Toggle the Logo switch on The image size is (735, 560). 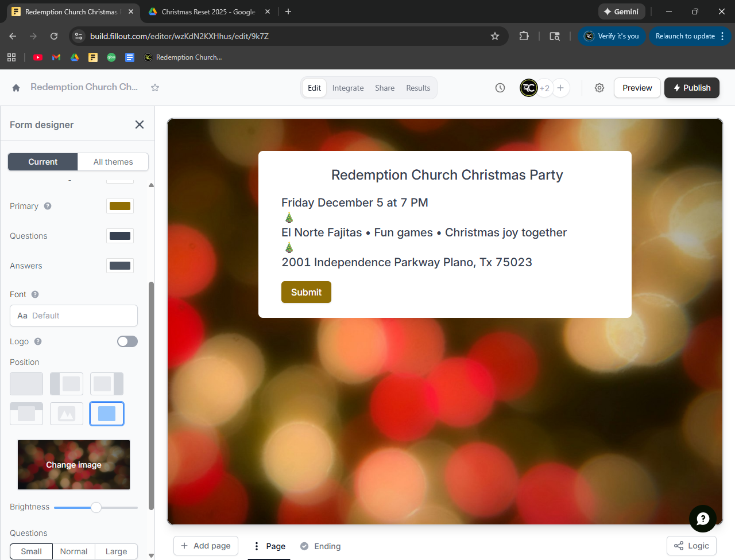point(127,341)
